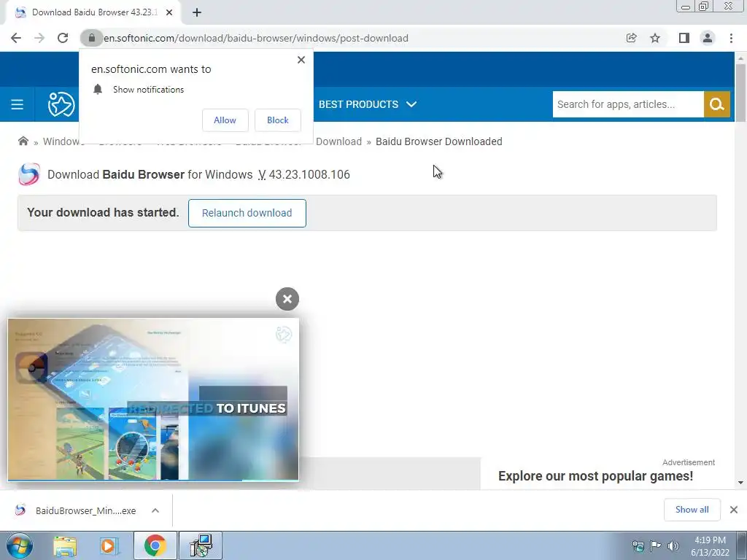747x560 pixels.
Task: Click Relaunch download button
Action: click(x=247, y=213)
